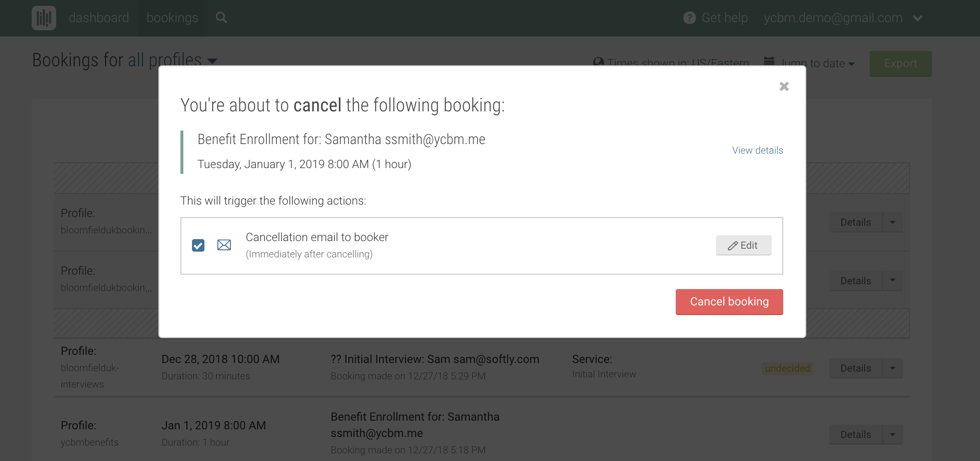Click the ycbmbenefits profile name
The width and height of the screenshot is (980, 461).
[x=89, y=442]
